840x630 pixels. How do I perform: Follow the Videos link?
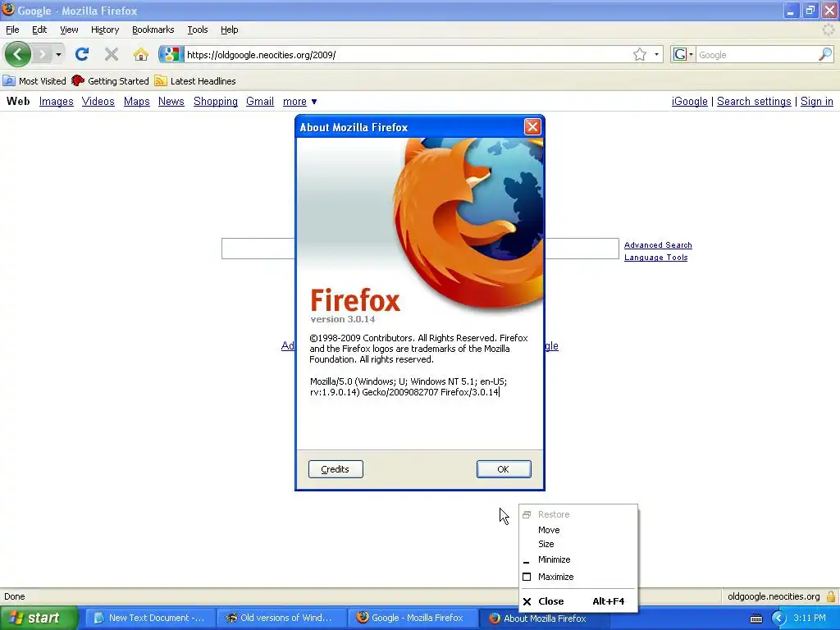tap(98, 101)
